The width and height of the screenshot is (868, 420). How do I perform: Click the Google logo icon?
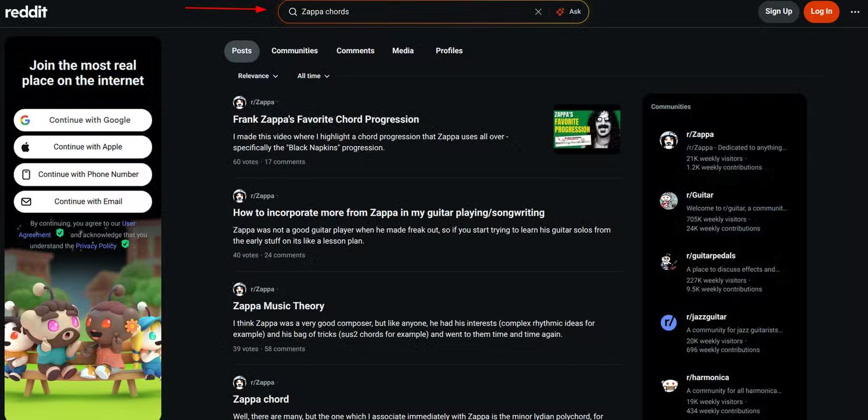click(25, 120)
